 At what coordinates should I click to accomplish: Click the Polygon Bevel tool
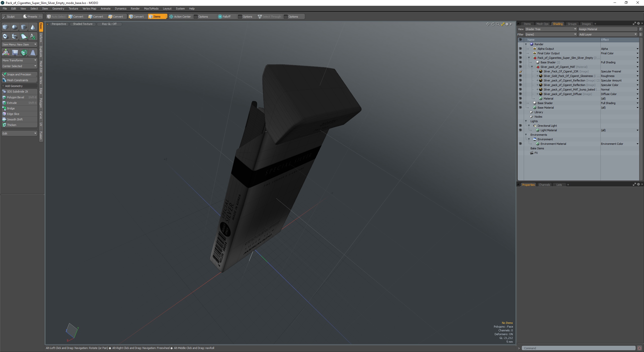coord(19,97)
